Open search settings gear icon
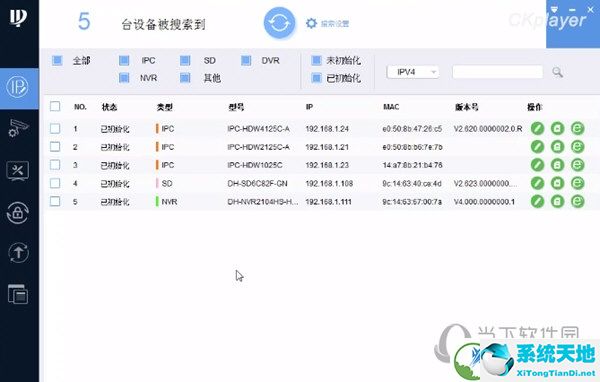Viewport: 600px width, 382px height. [311, 23]
